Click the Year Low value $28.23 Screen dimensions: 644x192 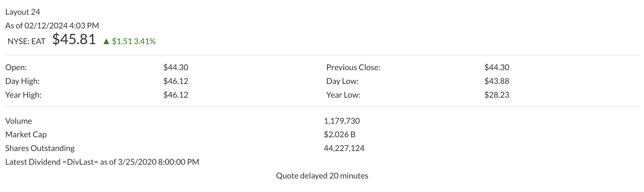497,95
